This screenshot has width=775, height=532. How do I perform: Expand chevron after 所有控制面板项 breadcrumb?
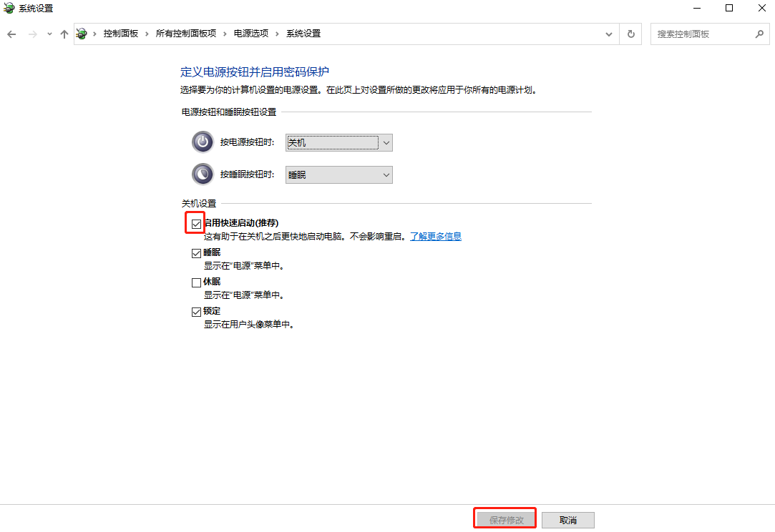click(x=225, y=34)
